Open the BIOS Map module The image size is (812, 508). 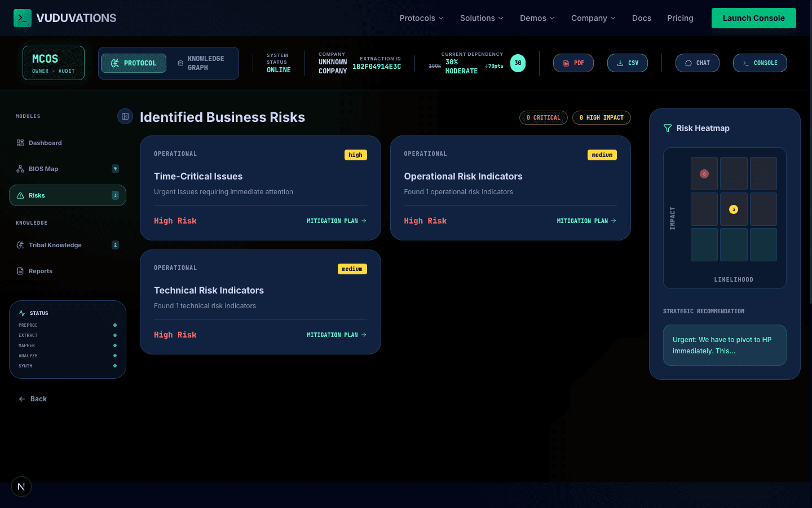point(68,169)
